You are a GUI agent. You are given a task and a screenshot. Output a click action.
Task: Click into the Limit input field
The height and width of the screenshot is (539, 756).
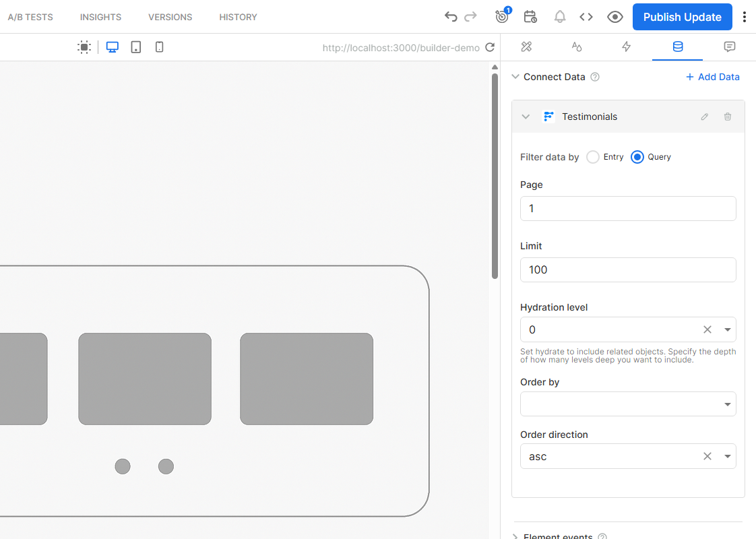(627, 269)
